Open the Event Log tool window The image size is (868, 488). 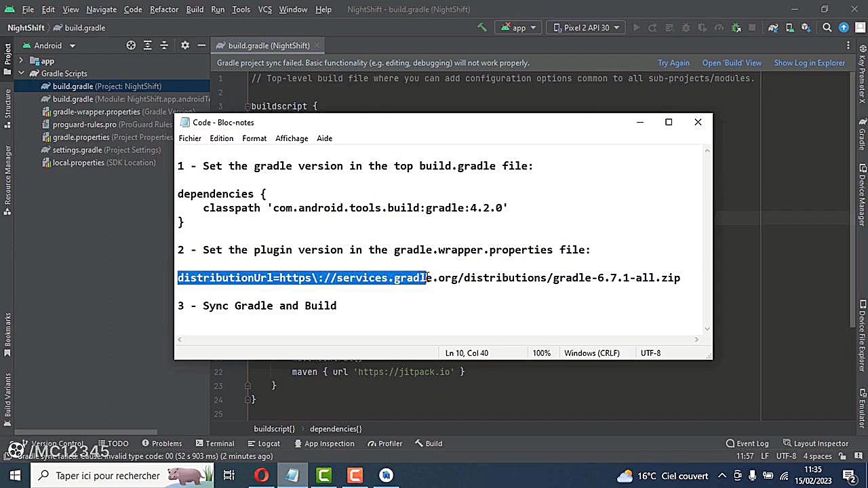(747, 443)
